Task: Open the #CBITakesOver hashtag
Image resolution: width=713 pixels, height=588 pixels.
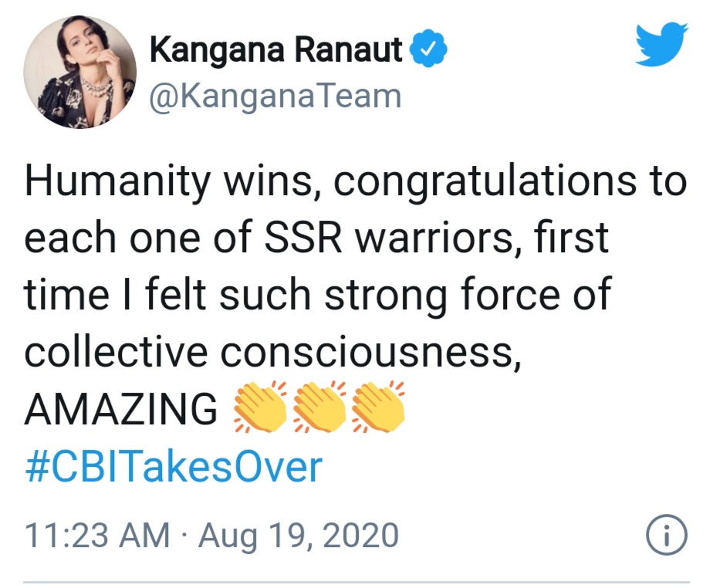Action: (174, 468)
